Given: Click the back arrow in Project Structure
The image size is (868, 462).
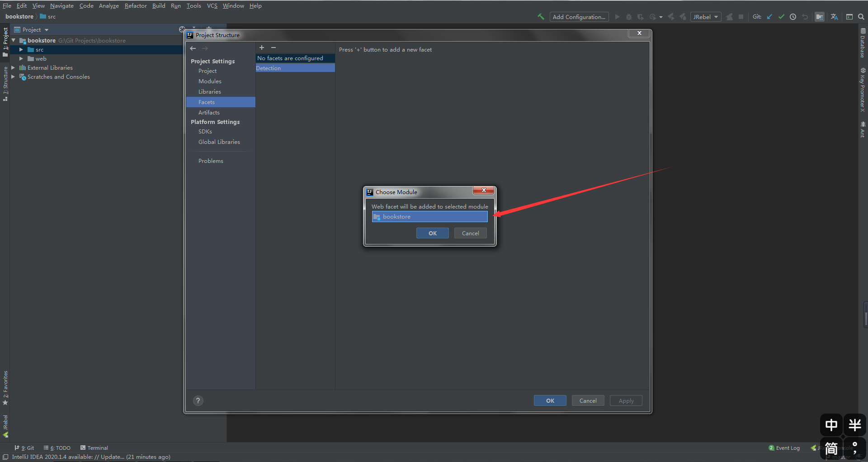Looking at the screenshot, I should 193,48.
